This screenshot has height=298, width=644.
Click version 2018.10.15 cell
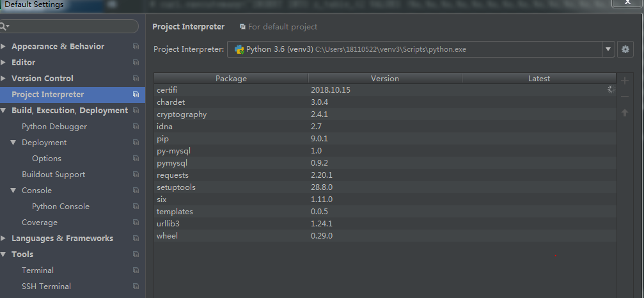coord(331,90)
